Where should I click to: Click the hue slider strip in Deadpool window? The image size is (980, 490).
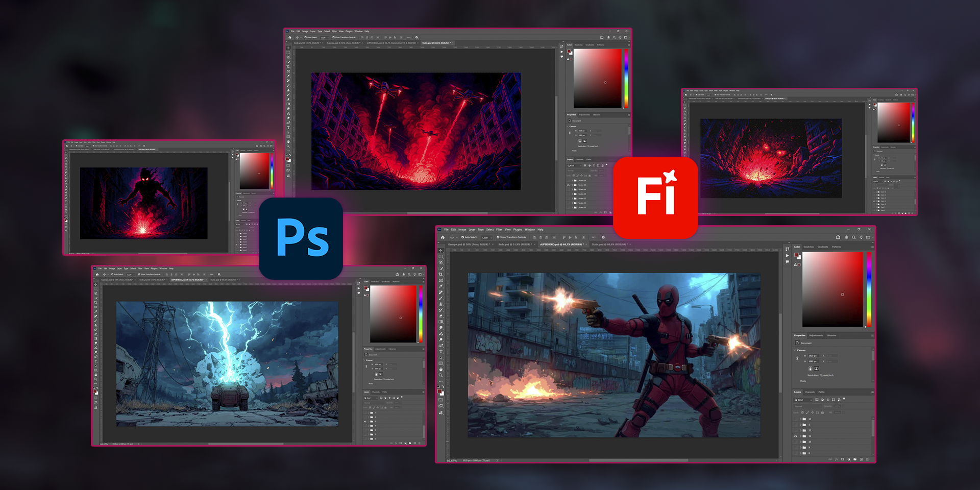[x=869, y=288]
